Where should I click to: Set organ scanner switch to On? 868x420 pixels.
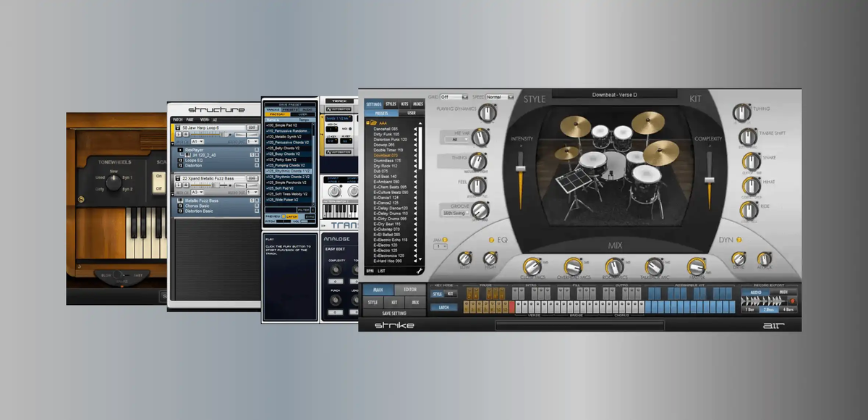pos(158,176)
